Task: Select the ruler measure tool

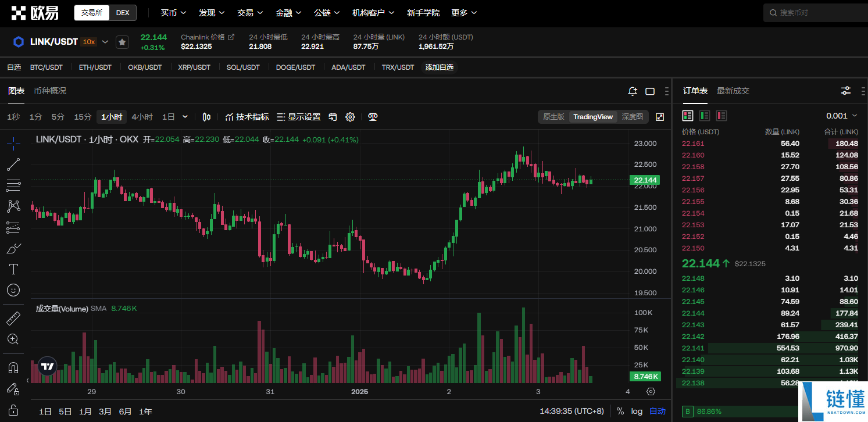Action: click(13, 318)
